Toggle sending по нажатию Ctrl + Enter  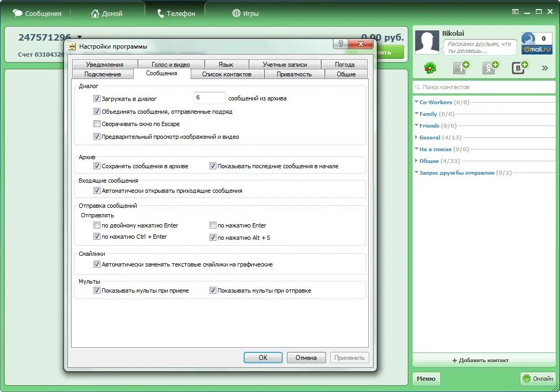click(97, 237)
